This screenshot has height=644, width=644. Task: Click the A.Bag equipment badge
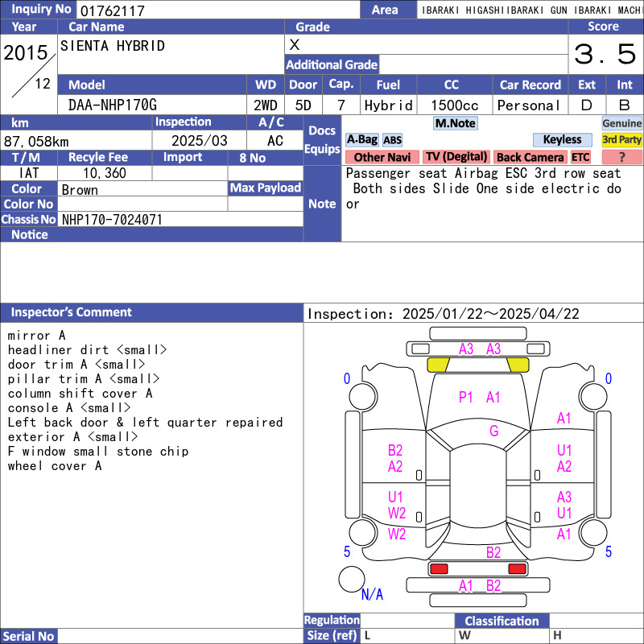coord(361,140)
